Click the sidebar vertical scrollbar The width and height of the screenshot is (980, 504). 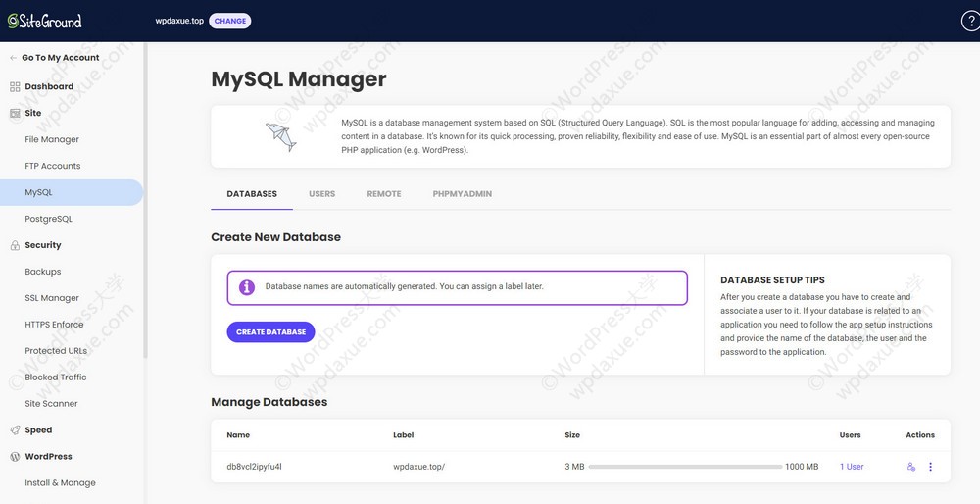[x=146, y=200]
